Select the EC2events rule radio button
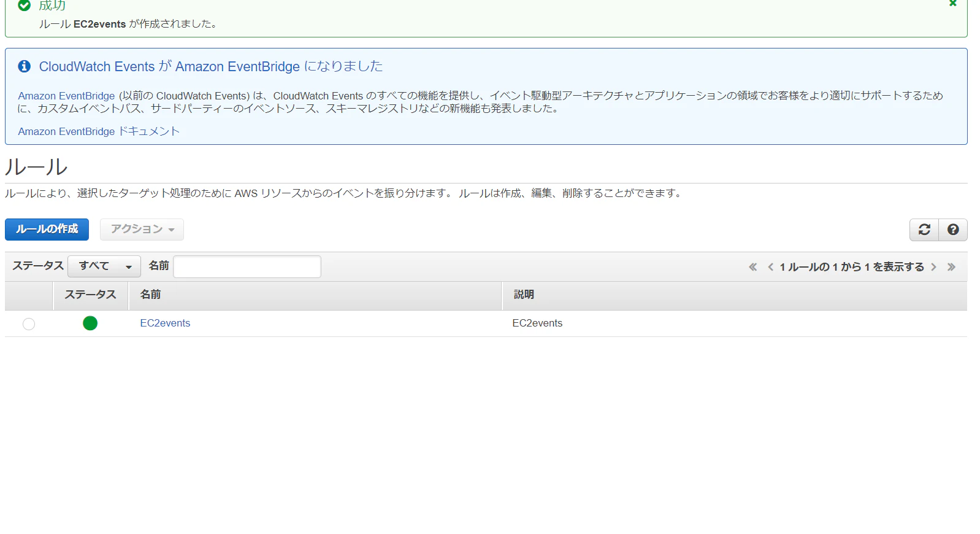This screenshot has height=534, width=980. (29, 324)
